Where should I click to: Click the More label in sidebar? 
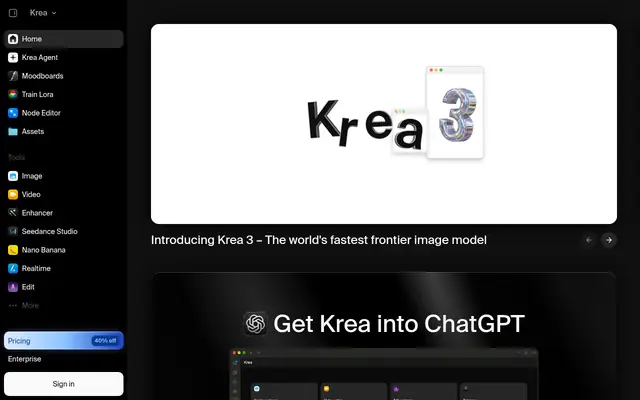pyautogui.click(x=30, y=305)
